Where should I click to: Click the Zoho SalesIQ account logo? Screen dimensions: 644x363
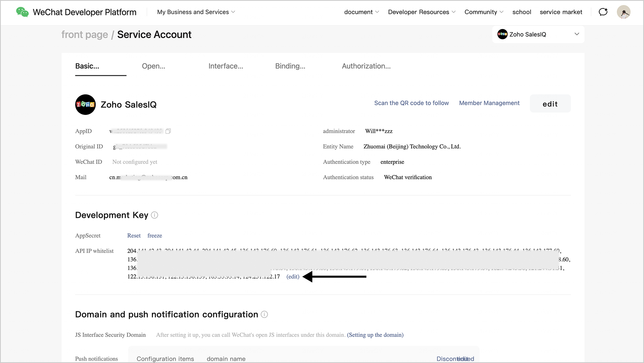pyautogui.click(x=86, y=105)
